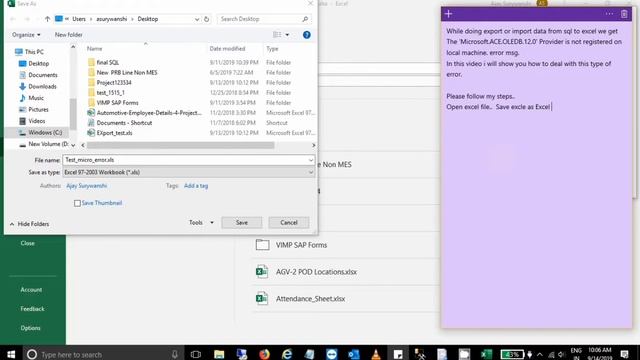Click the Cancel button
The image size is (640, 360).
[289, 222]
